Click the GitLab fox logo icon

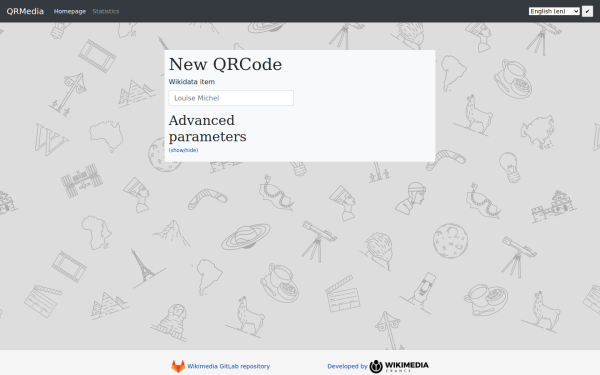click(178, 366)
